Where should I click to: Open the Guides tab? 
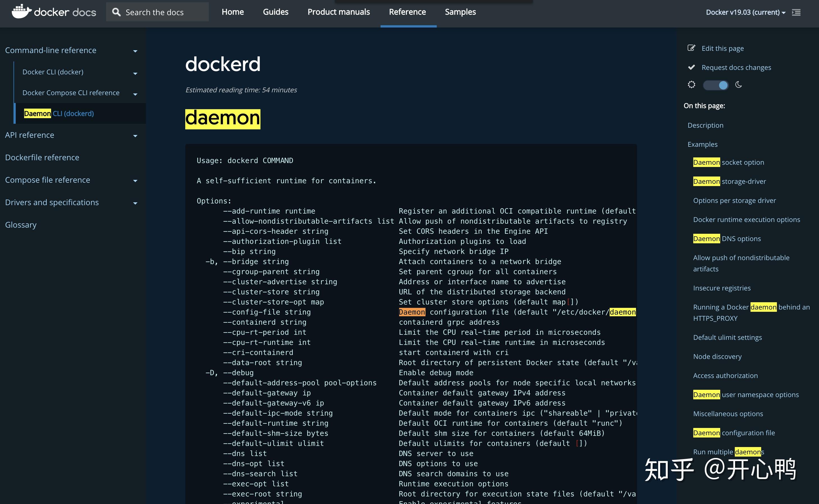tap(275, 12)
